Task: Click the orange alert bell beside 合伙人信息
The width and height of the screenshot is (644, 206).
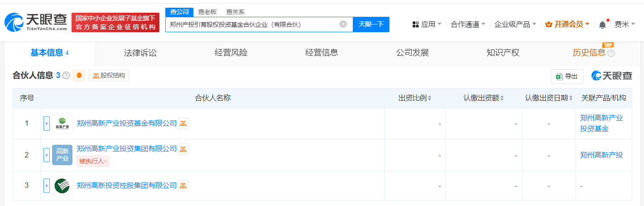Action: pos(79,76)
